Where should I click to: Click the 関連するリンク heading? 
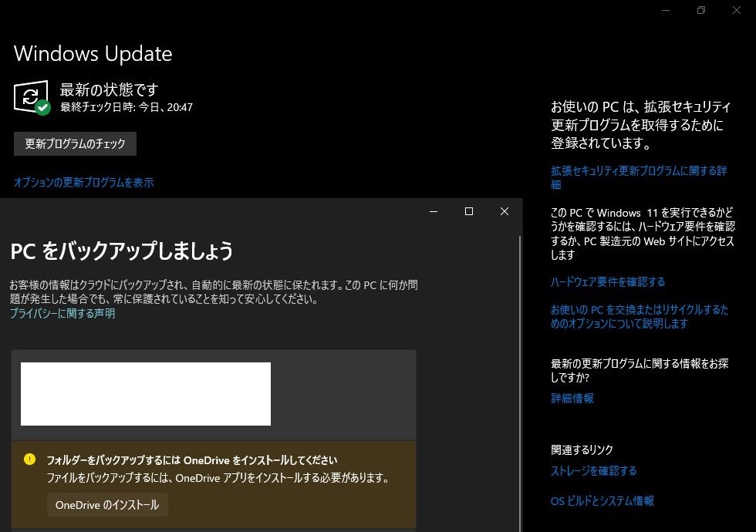coord(582,450)
